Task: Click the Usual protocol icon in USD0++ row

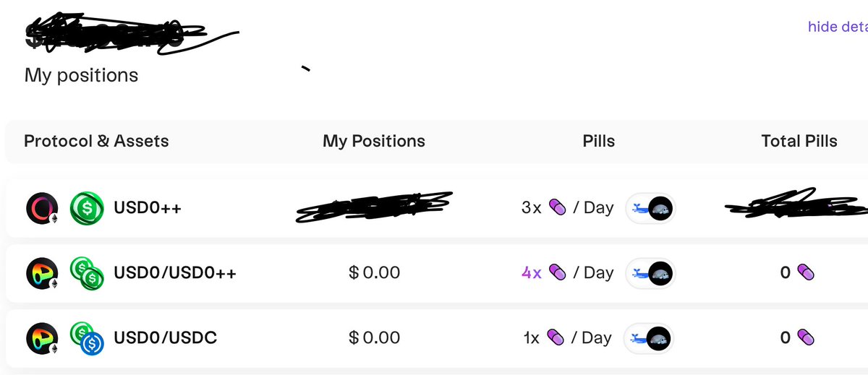Action: pos(42,208)
